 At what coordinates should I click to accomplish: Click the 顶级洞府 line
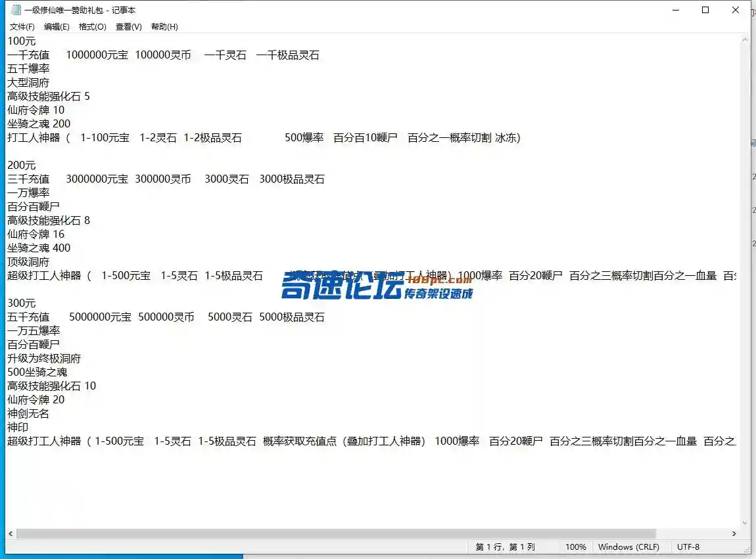(28, 261)
